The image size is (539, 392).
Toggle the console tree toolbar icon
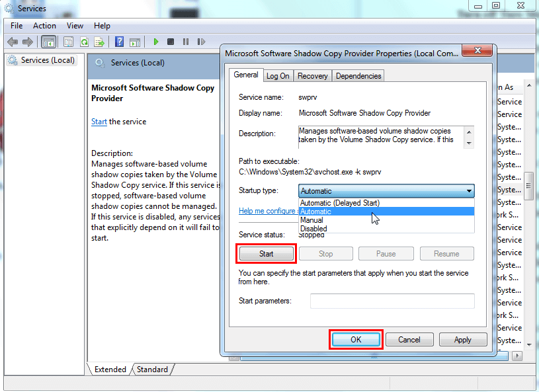pyautogui.click(x=48, y=42)
